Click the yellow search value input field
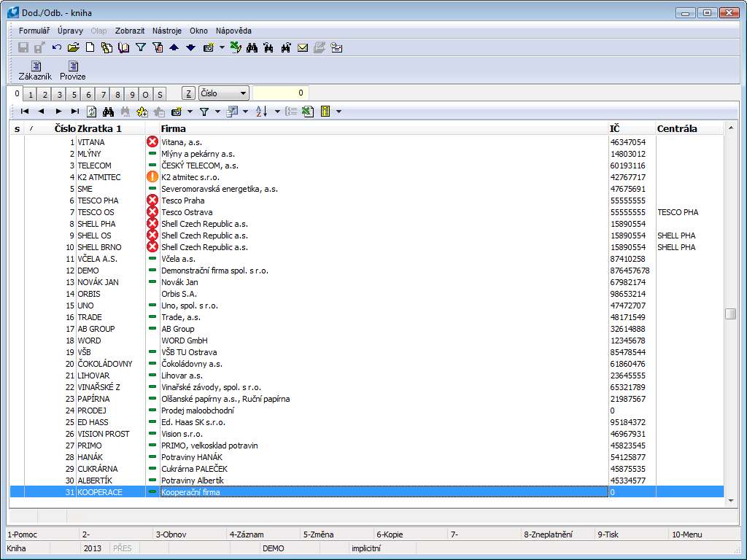The image size is (747, 560). (280, 93)
